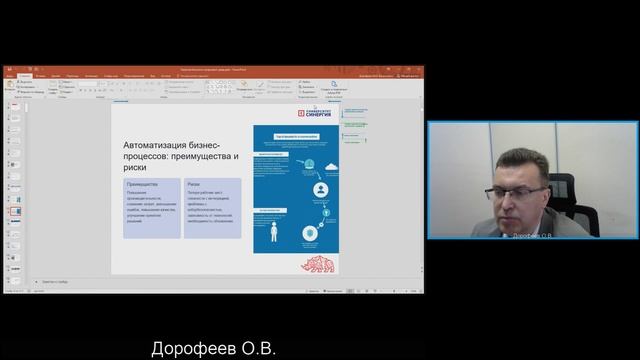Open the Переходы ribbon tab
The width and height of the screenshot is (640, 360).
(x=73, y=76)
